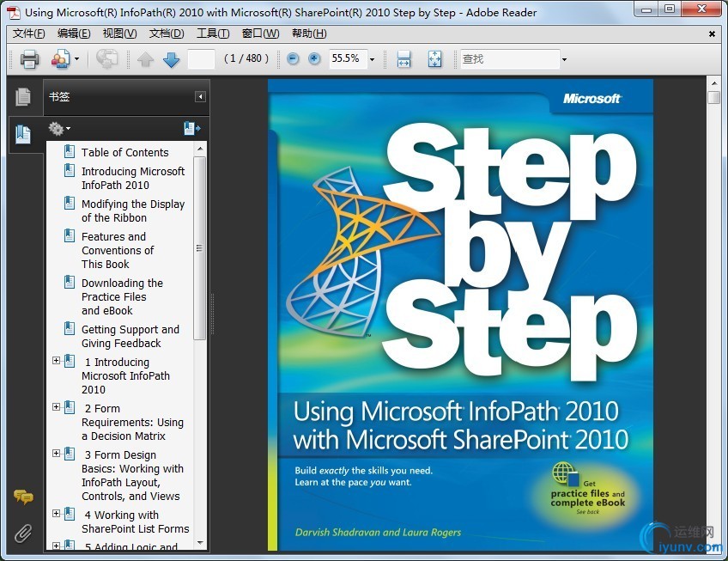Click the fit width scrolling icon
Image resolution: width=728 pixels, height=561 pixels.
click(403, 59)
